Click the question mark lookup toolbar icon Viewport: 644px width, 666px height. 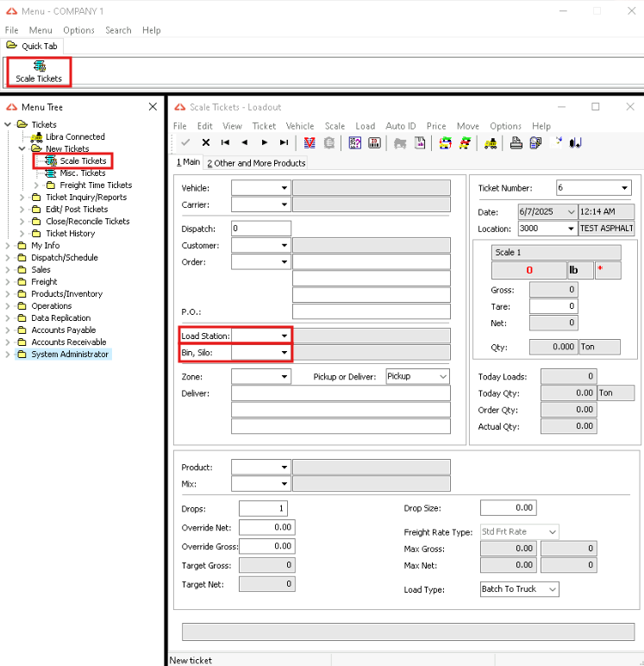(x=355, y=142)
